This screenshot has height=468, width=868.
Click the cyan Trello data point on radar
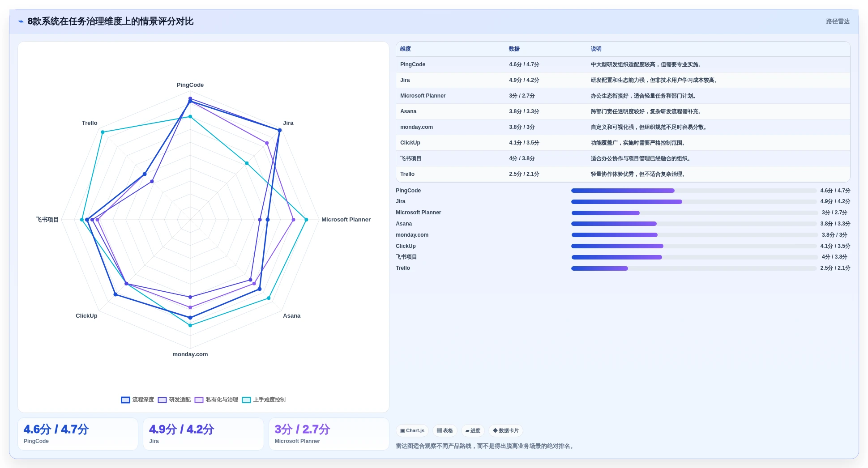coord(103,132)
